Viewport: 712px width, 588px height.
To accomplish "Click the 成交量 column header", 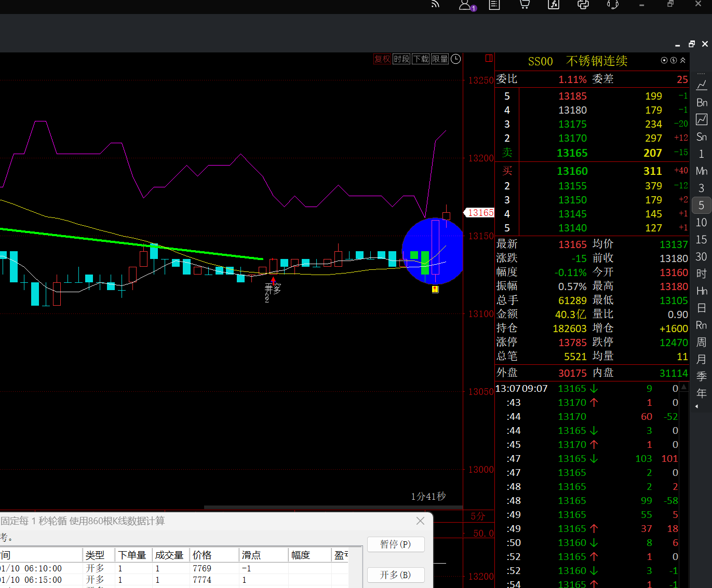I will pyautogui.click(x=170, y=555).
